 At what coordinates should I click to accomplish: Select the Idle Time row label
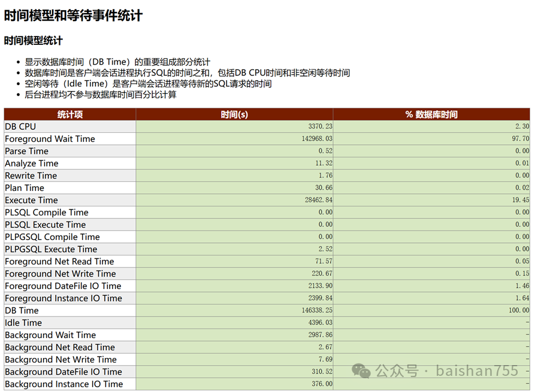pyautogui.click(x=23, y=323)
